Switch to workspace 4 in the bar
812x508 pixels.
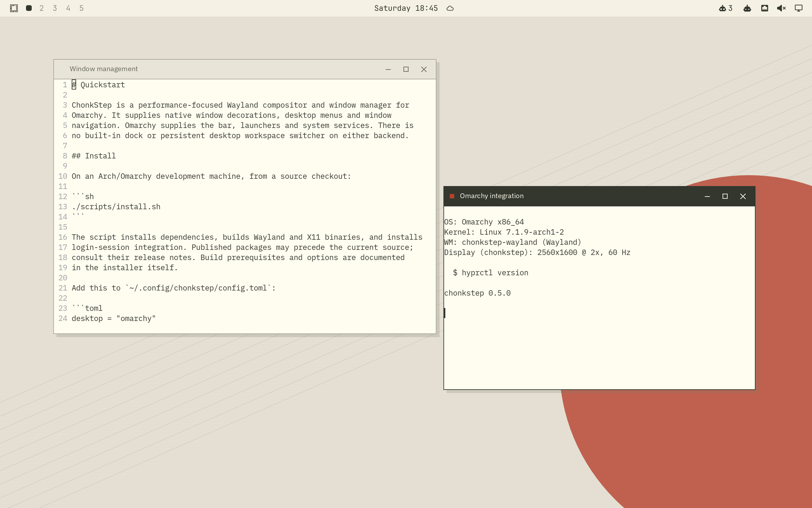tap(68, 8)
